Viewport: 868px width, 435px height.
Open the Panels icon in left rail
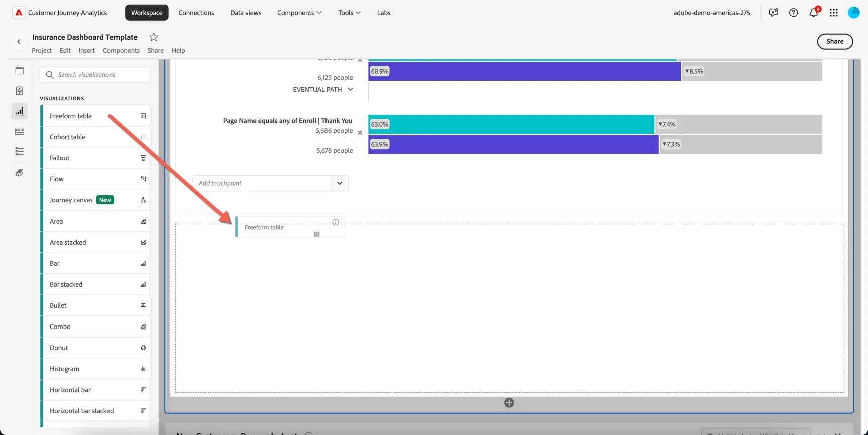[x=20, y=71]
